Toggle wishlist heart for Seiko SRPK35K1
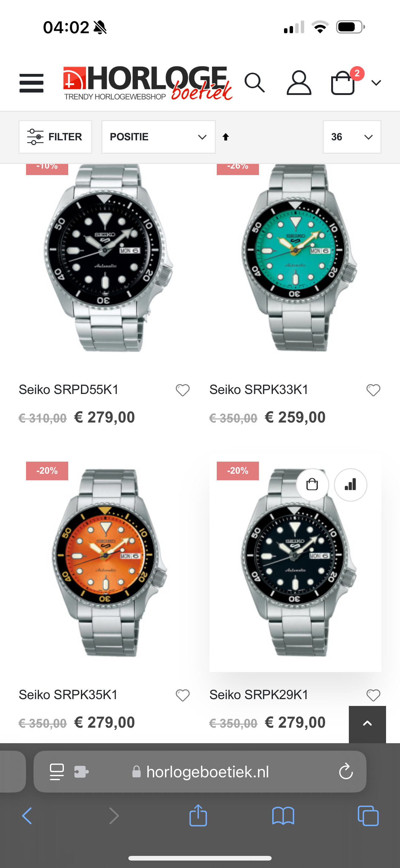This screenshot has width=400, height=868. (x=183, y=695)
